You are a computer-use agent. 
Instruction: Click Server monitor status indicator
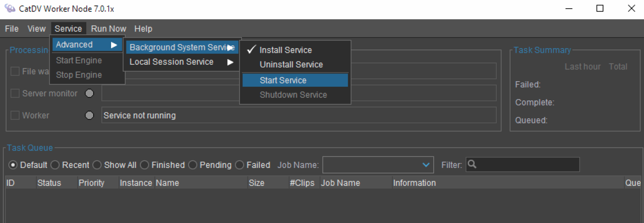[90, 93]
